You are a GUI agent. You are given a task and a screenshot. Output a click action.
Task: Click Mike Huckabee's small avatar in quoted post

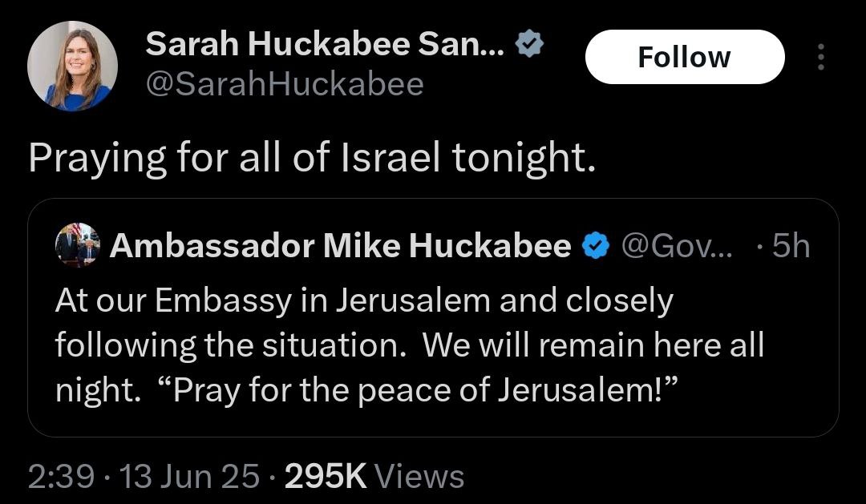click(x=78, y=245)
